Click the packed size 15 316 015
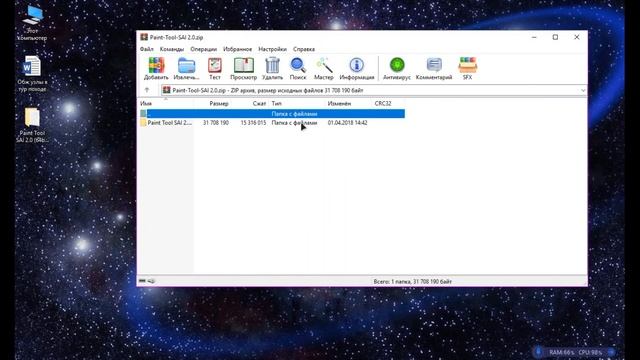Screen dimensions: 640x360 coord(253,122)
